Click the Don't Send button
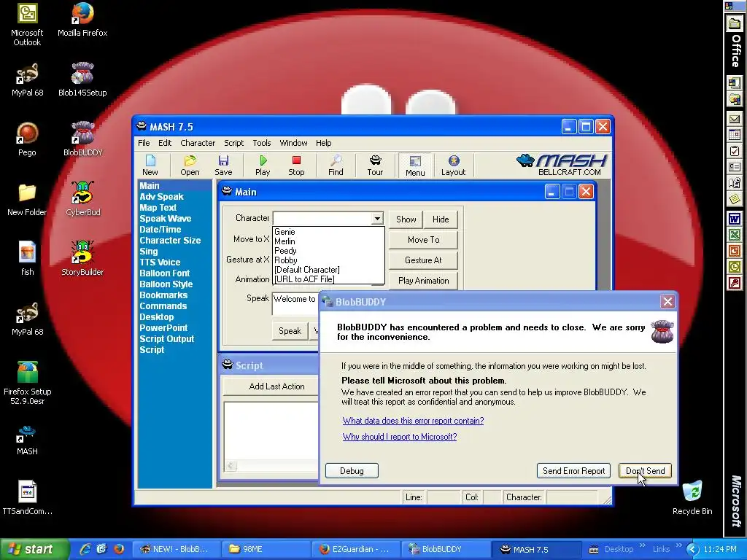The width and height of the screenshot is (747, 560). [x=645, y=471]
